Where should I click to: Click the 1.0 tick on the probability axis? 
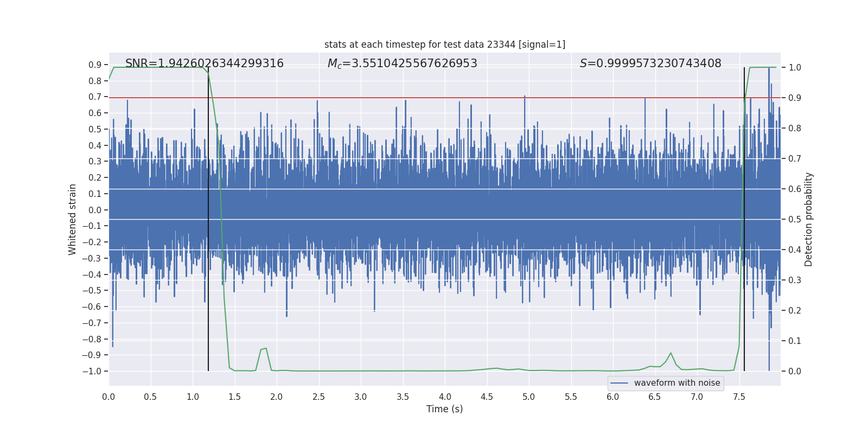(x=795, y=67)
